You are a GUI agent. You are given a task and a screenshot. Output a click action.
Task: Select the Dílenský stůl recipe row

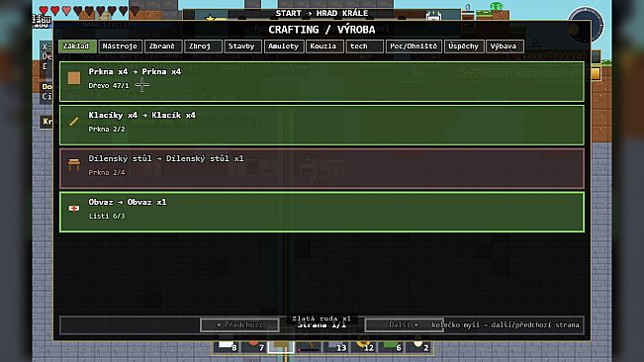point(322,169)
